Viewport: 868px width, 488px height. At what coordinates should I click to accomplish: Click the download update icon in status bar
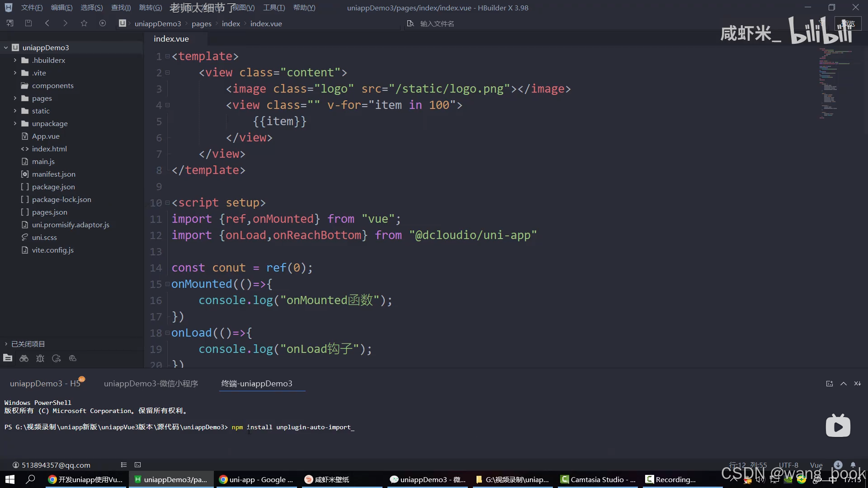838,465
